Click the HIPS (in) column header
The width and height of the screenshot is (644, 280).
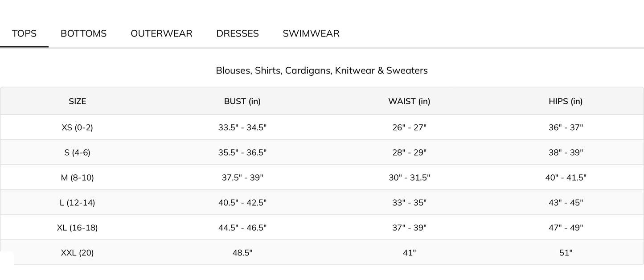pyautogui.click(x=566, y=101)
